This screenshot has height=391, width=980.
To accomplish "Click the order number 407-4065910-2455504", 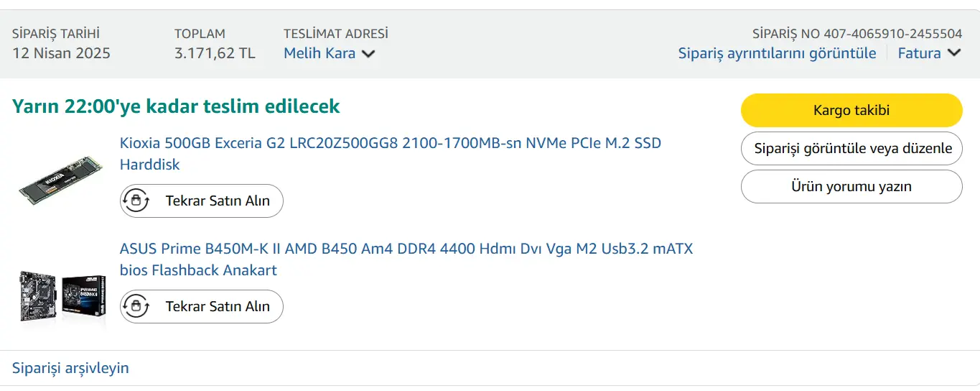I will point(892,34).
